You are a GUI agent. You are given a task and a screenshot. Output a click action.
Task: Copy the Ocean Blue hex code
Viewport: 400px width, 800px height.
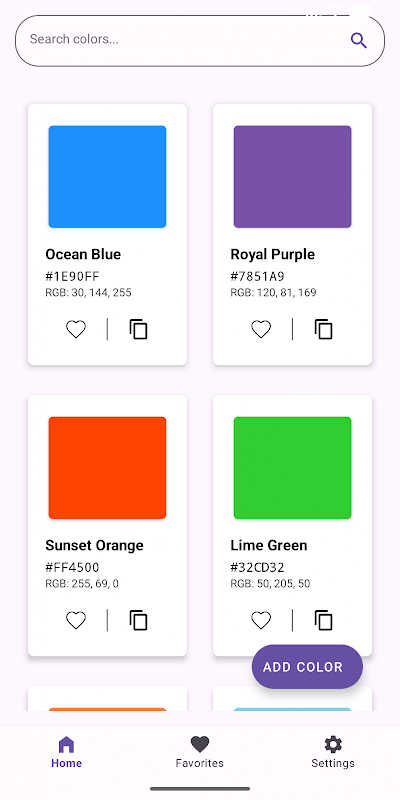point(138,329)
